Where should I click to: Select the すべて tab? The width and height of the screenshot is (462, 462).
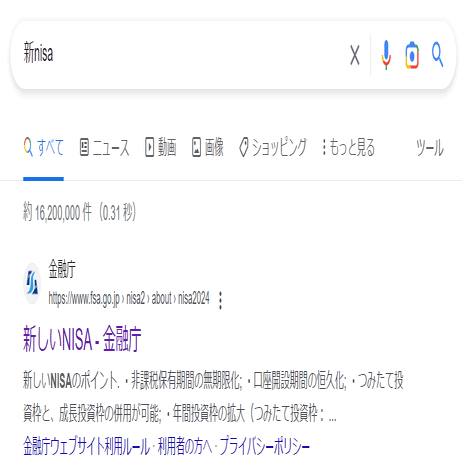pos(43,147)
